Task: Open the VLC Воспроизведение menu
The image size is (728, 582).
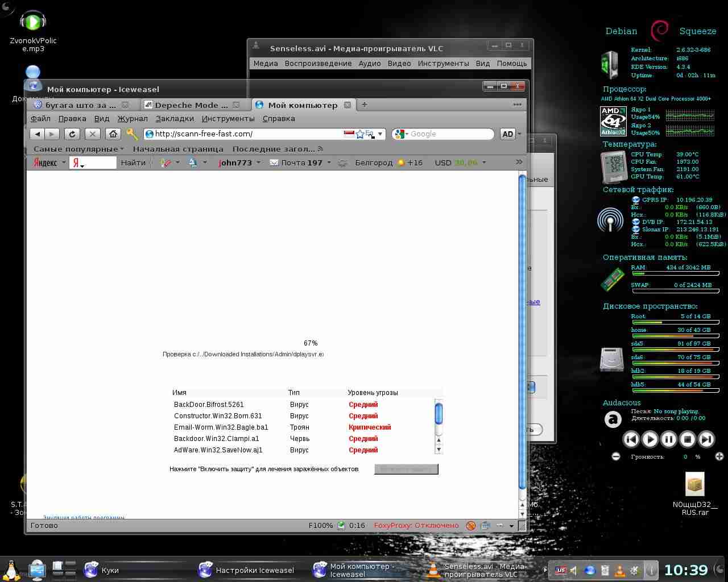Action: click(318, 64)
